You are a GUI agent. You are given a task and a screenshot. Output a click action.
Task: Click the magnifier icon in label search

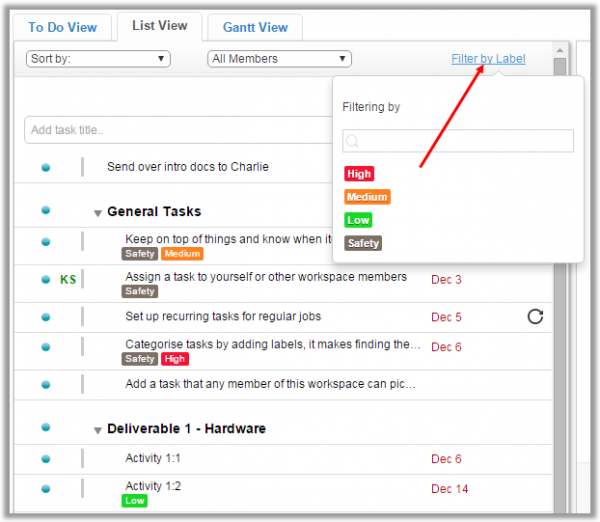[352, 141]
